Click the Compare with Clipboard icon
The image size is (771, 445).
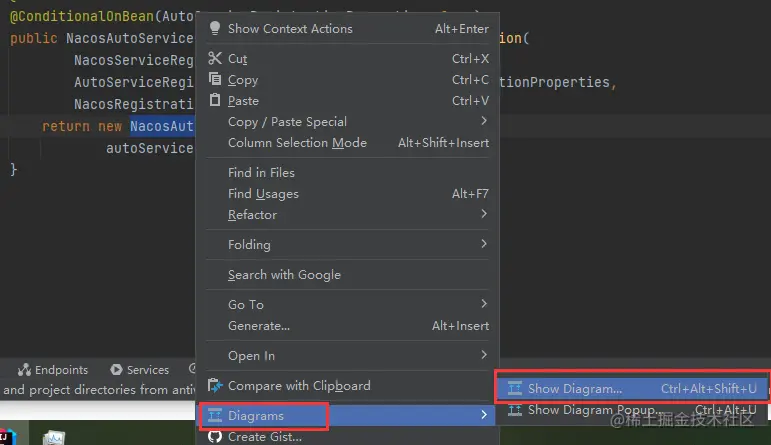pos(215,385)
